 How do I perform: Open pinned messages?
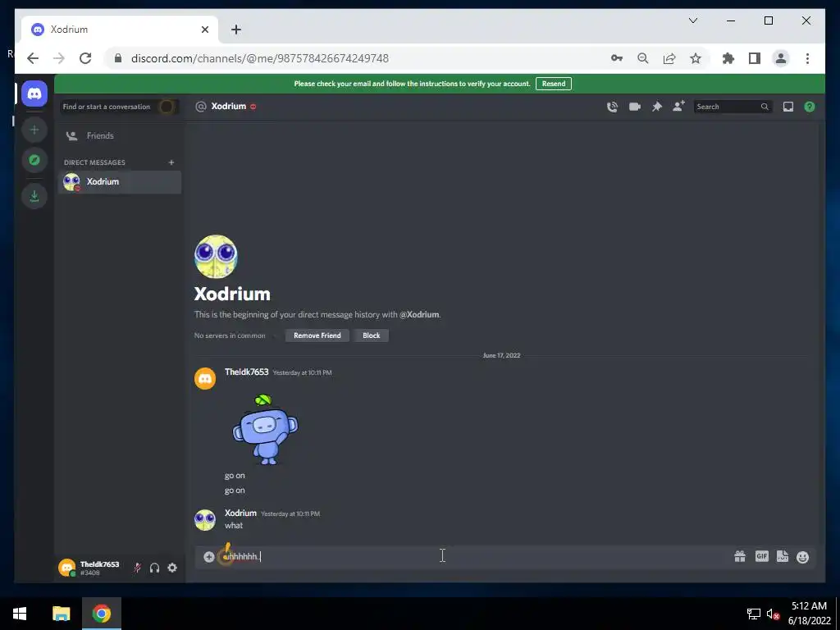[657, 107]
